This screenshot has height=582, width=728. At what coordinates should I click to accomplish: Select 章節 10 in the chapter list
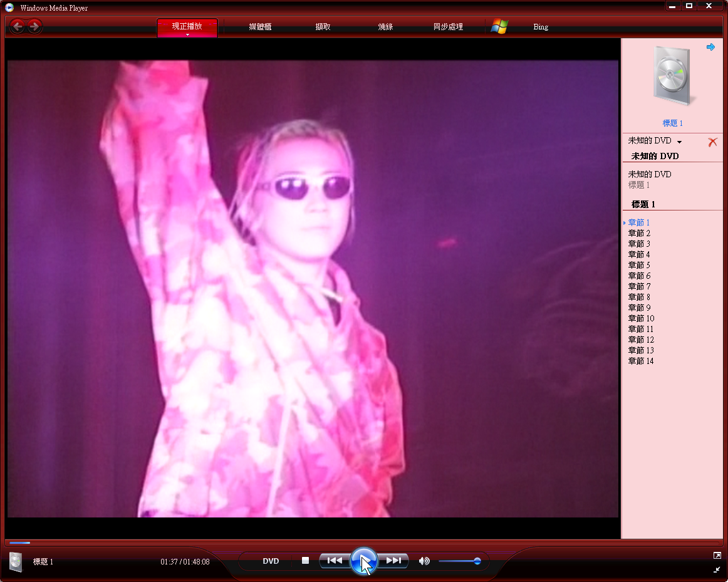641,318
